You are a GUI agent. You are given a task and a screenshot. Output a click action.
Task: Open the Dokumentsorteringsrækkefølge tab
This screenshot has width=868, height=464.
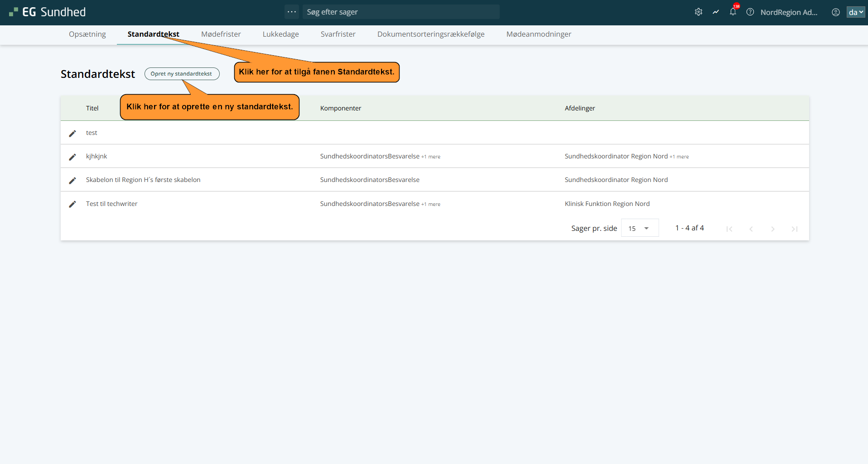coord(430,34)
